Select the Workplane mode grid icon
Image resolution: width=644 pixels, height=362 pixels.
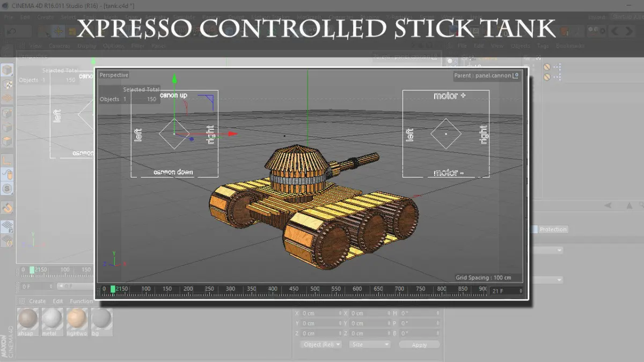7,99
